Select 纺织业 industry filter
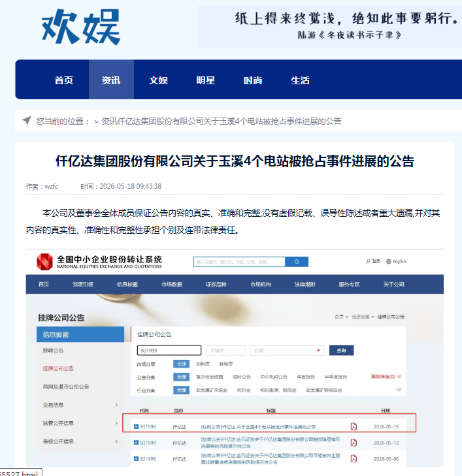The width and height of the screenshot is (462, 476). coord(244,390)
